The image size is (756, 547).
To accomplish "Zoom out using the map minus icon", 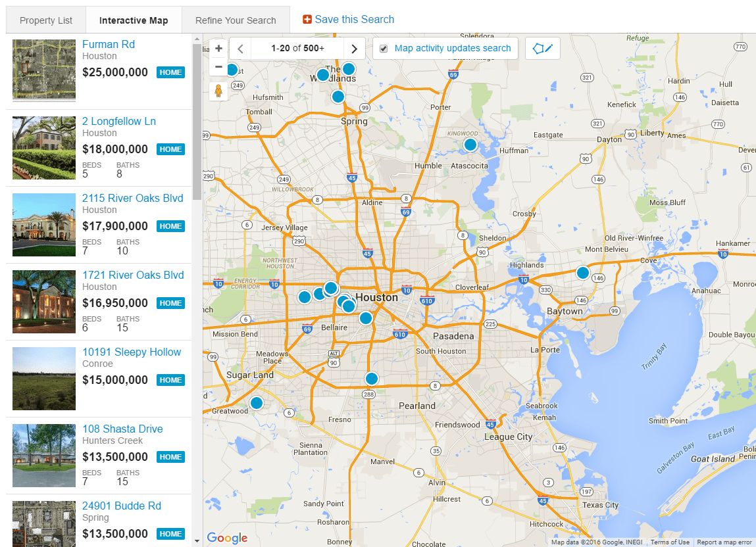I will 218,66.
